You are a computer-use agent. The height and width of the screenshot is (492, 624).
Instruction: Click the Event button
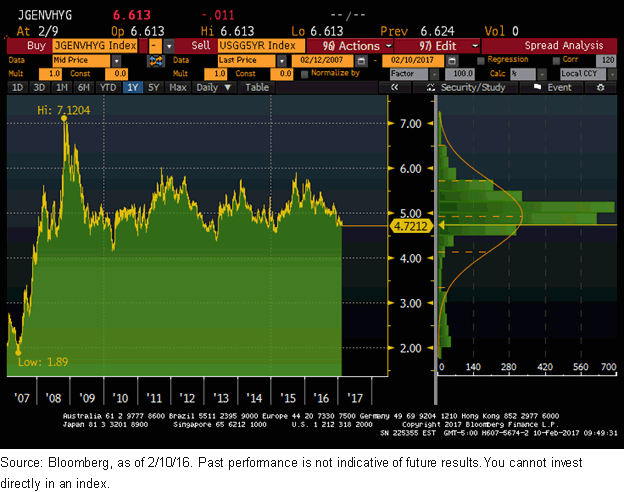tap(552, 88)
